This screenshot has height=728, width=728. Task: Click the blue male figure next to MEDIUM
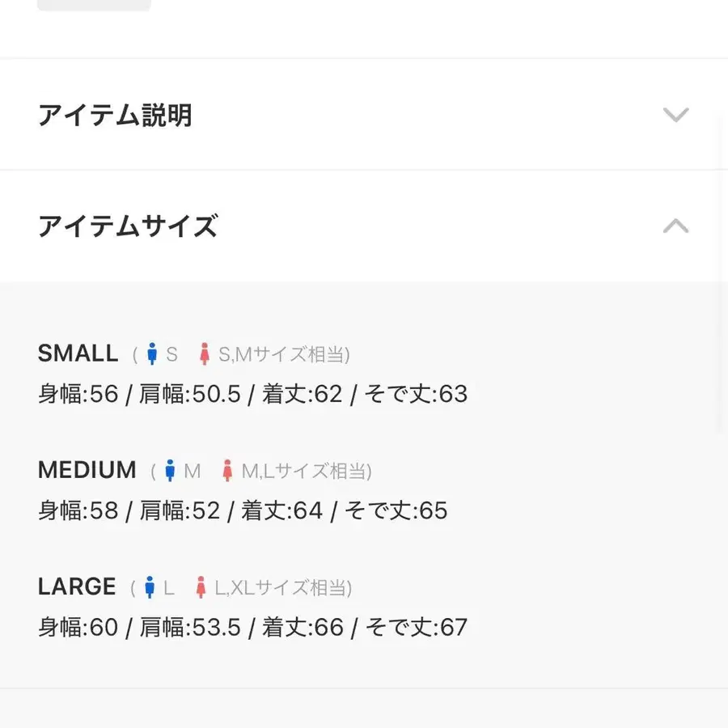click(x=171, y=470)
